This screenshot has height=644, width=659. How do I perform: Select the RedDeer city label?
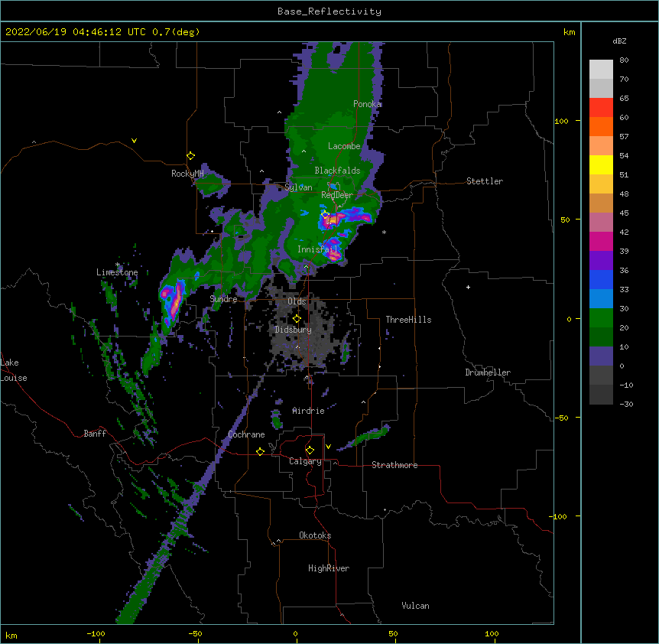337,195
